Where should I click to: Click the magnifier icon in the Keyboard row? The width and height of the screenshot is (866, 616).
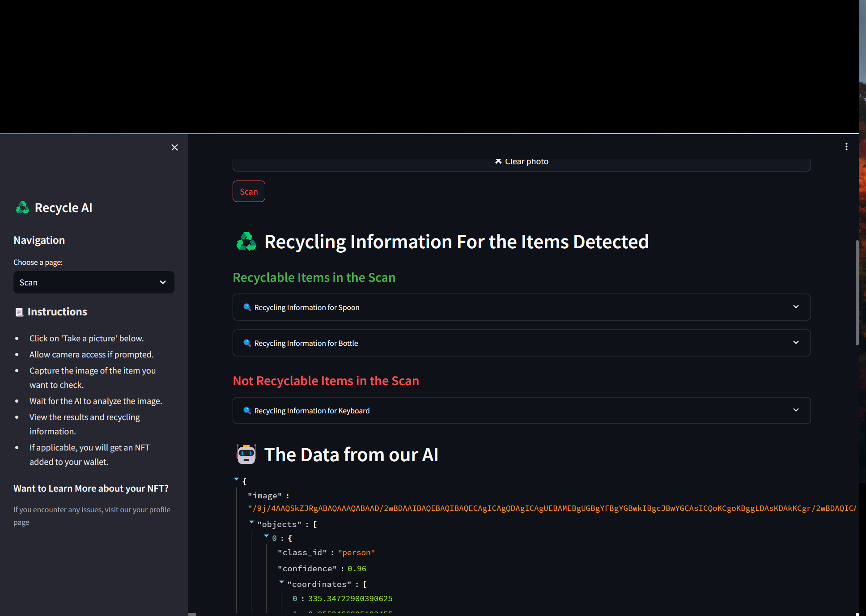tap(247, 411)
